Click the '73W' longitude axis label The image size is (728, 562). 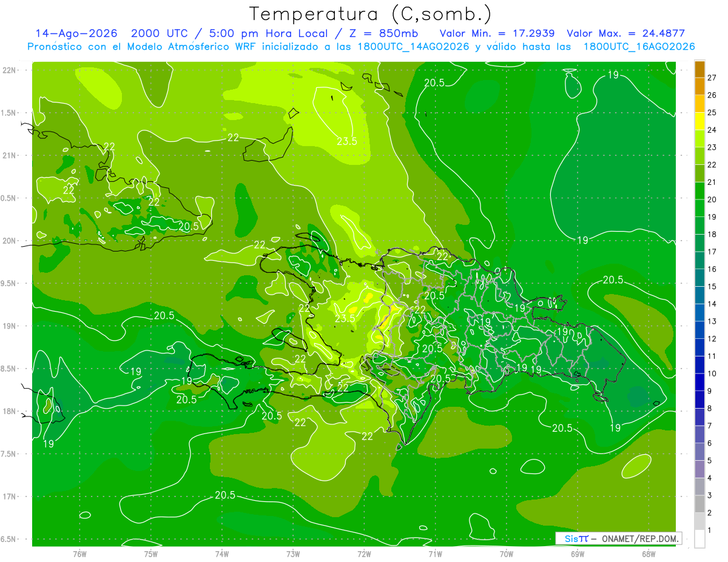click(293, 554)
